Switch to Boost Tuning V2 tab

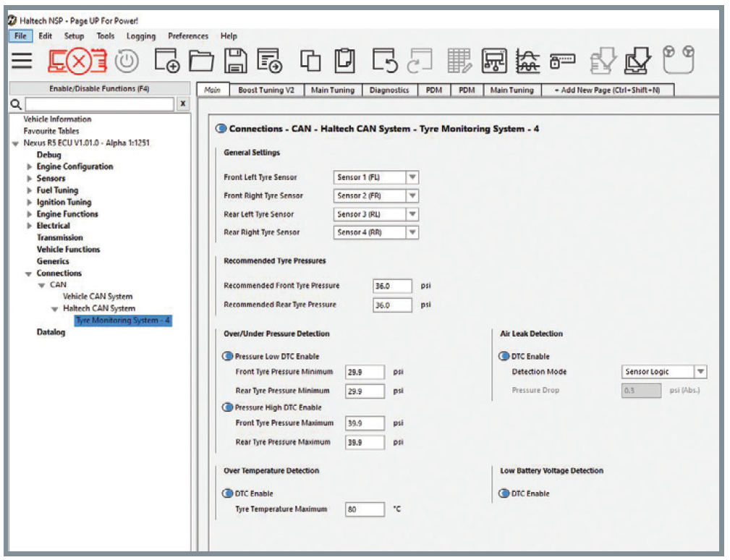266,90
